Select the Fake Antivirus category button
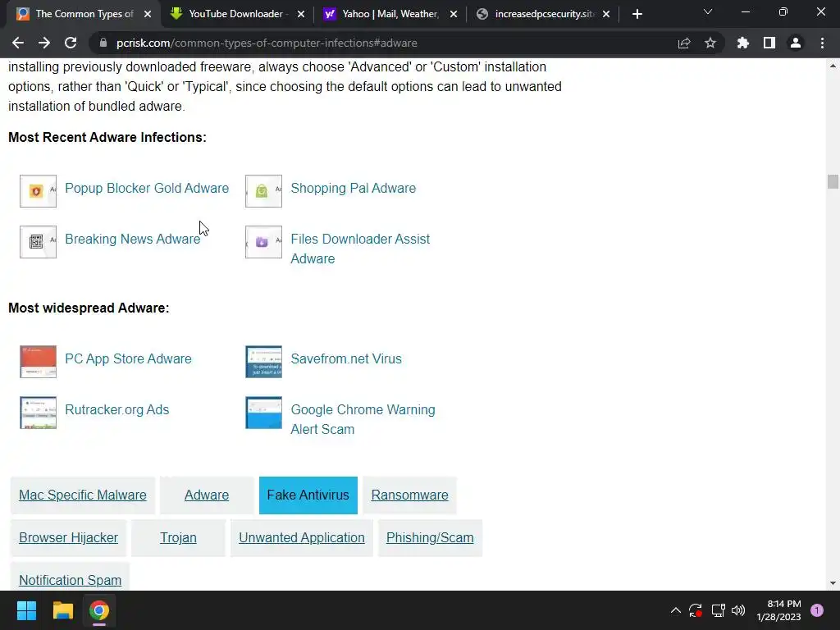This screenshot has width=840, height=630. point(308,495)
